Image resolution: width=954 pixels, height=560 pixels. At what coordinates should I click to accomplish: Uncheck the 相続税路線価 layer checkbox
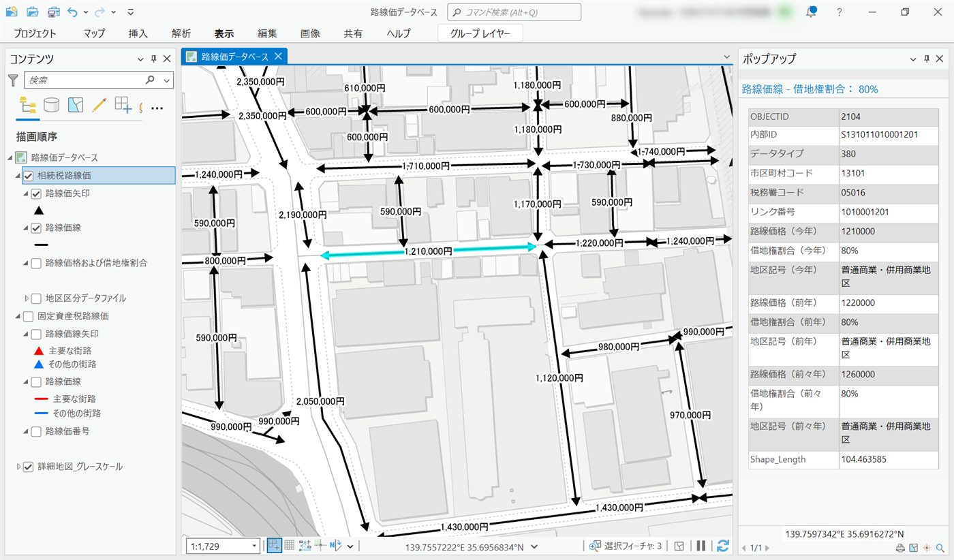29,176
